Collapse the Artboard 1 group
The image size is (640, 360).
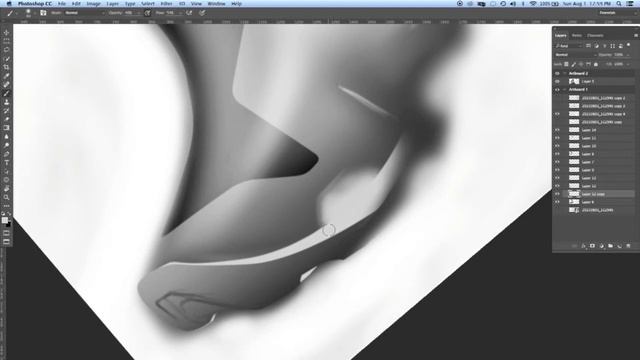(565, 89)
